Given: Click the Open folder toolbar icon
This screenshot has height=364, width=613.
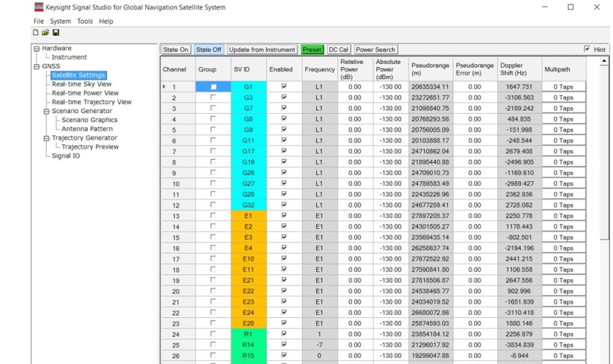Looking at the screenshot, I should pyautogui.click(x=45, y=33).
